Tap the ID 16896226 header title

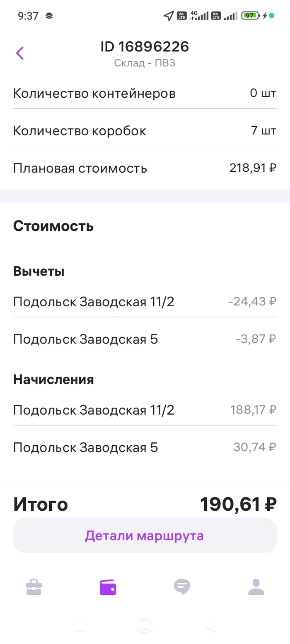point(145,47)
